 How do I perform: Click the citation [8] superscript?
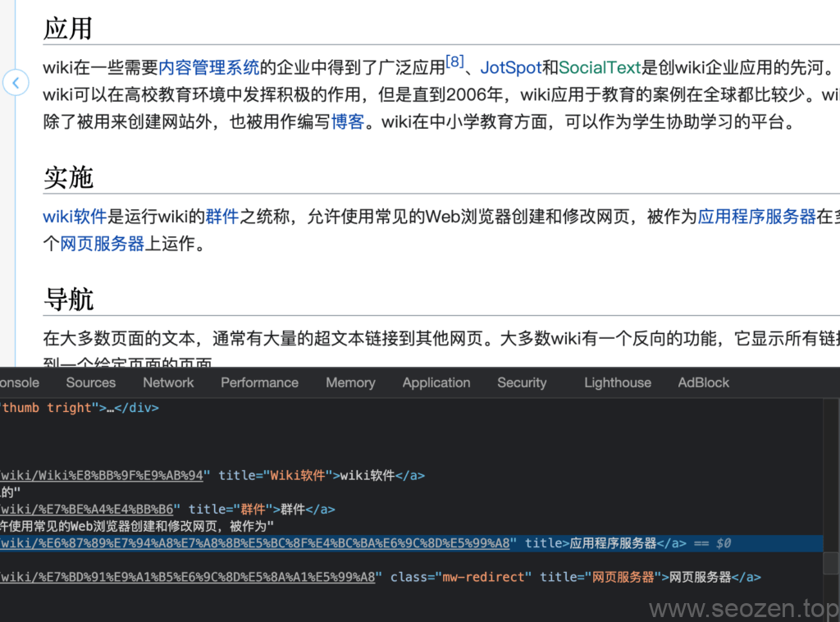[x=454, y=62]
